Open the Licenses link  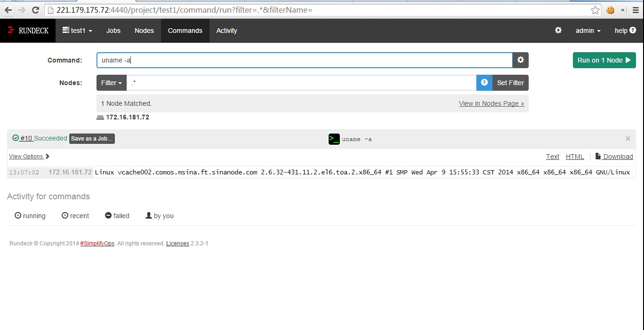coord(177,244)
